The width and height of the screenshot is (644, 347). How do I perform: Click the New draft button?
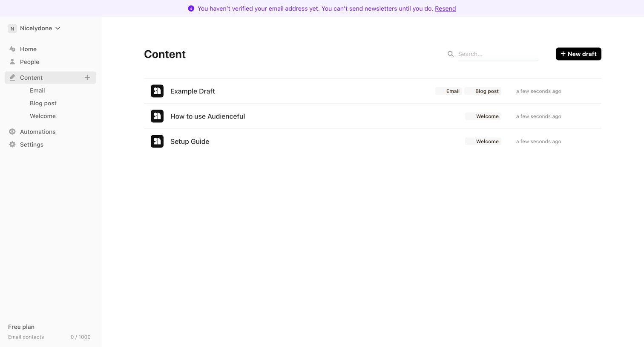point(578,54)
